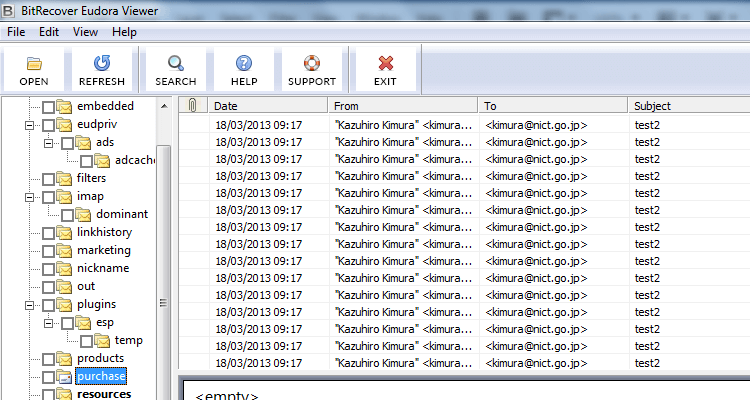Select the esp folder icon
Viewport: 750px width, 400px height.
tap(83, 322)
